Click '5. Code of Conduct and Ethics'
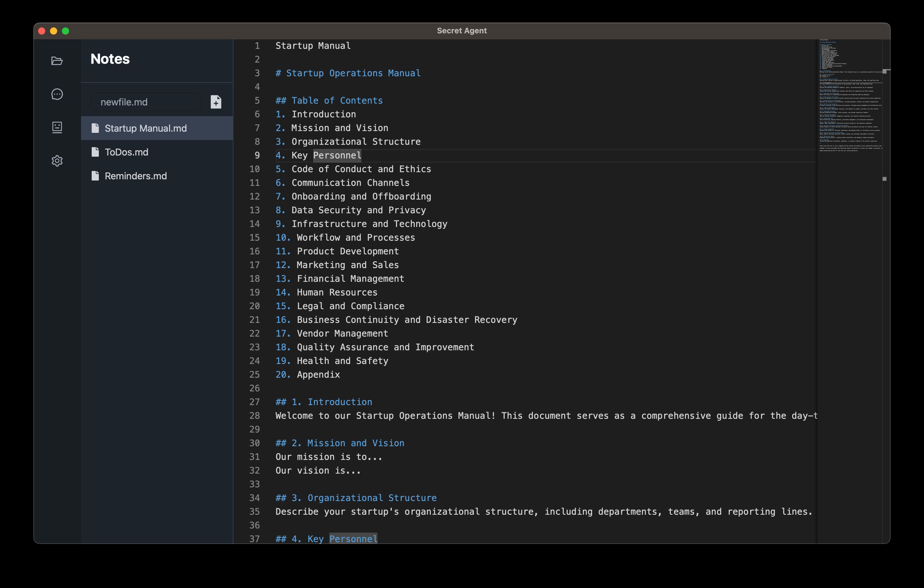 point(353,169)
